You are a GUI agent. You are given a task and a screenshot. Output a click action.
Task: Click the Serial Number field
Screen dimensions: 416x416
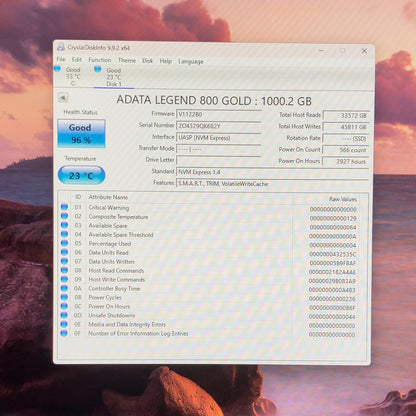(219, 126)
